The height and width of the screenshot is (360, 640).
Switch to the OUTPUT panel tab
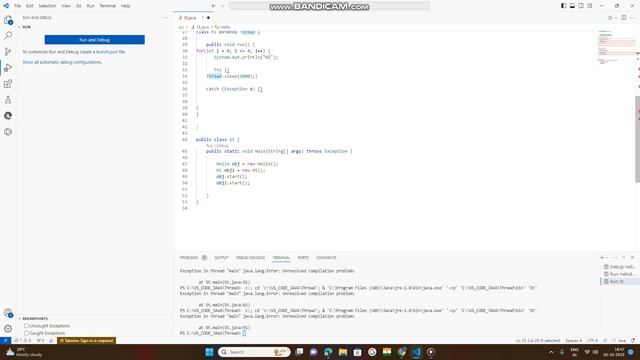pyautogui.click(x=221, y=258)
